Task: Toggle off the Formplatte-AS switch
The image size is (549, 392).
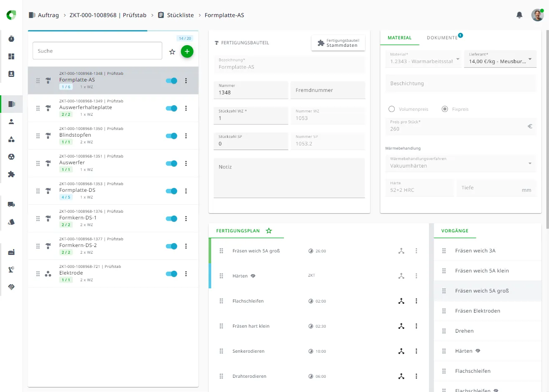Action: point(171,81)
